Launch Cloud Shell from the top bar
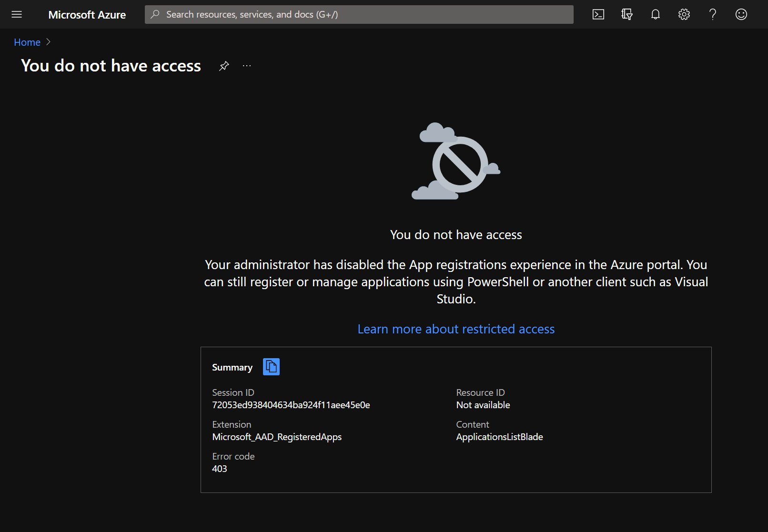768x532 pixels. point(598,14)
